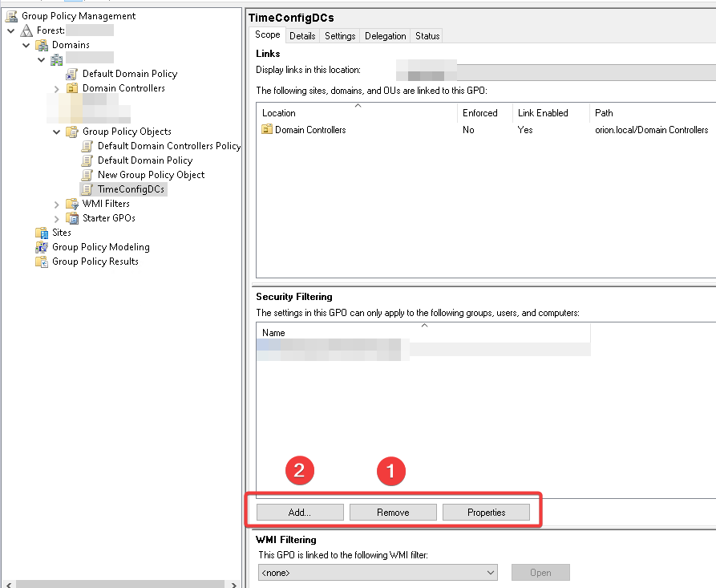Click the Domains folder icon

(42, 45)
